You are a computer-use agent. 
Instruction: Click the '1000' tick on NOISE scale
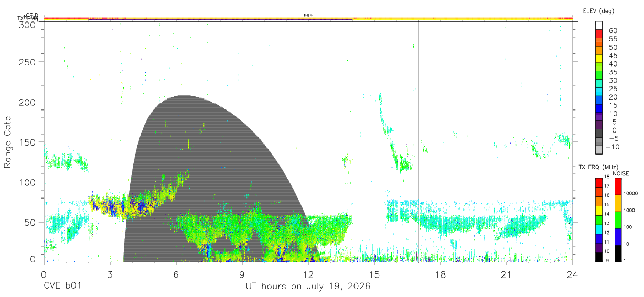(629, 210)
